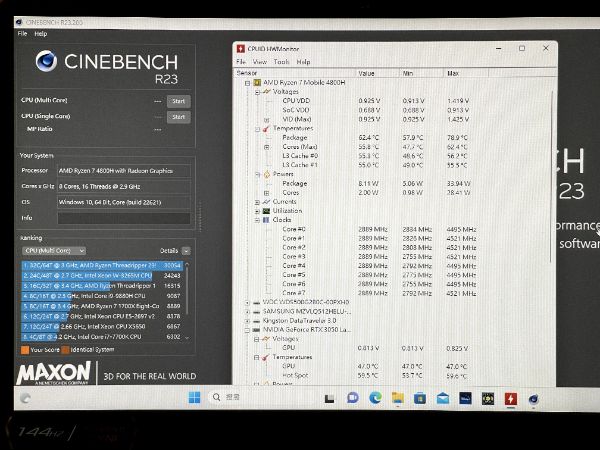The height and width of the screenshot is (450, 600).
Task: Collapse the CPU Powers node
Action: click(257, 174)
